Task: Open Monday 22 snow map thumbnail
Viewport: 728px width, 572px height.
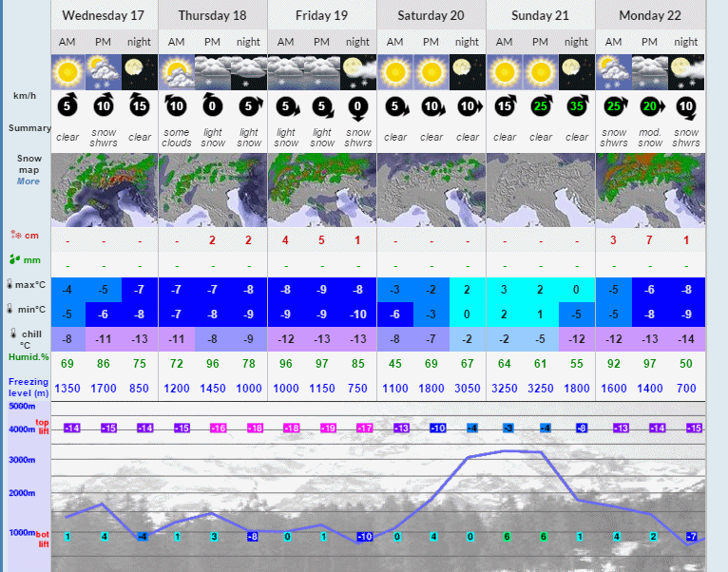Action: (650, 190)
